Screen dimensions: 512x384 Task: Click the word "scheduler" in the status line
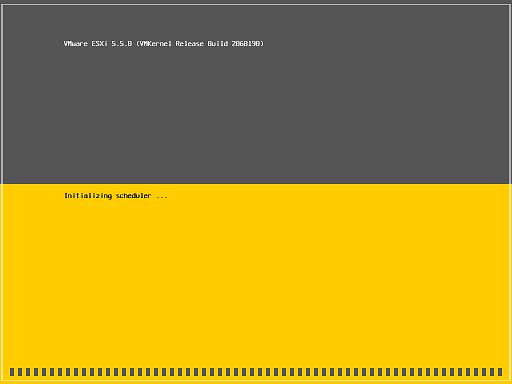(133, 196)
